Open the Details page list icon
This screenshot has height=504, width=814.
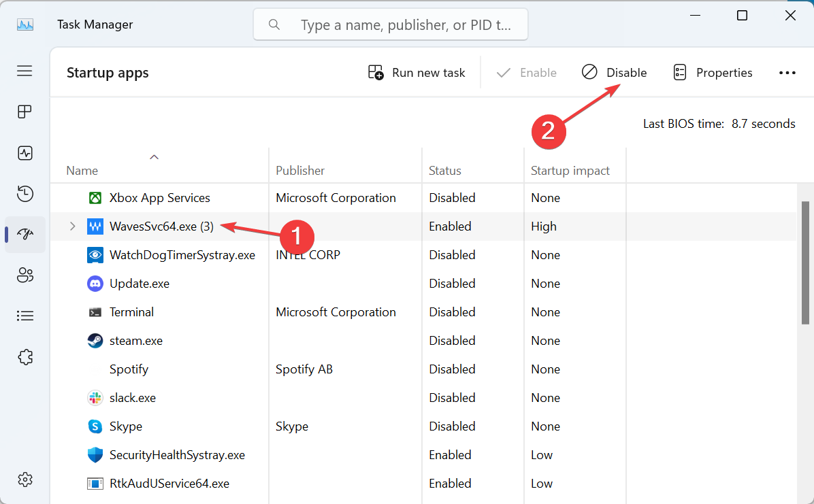25,316
